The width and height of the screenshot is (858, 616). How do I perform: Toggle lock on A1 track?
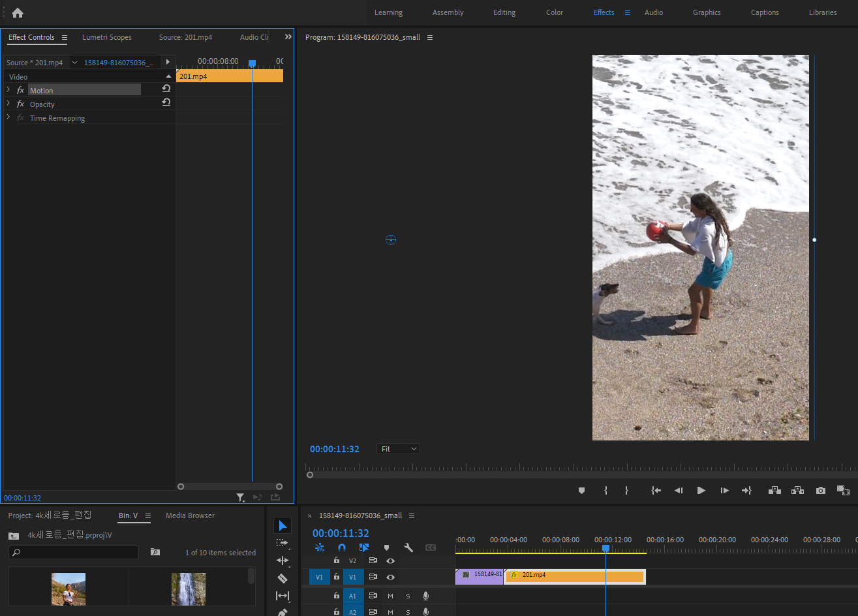click(337, 595)
